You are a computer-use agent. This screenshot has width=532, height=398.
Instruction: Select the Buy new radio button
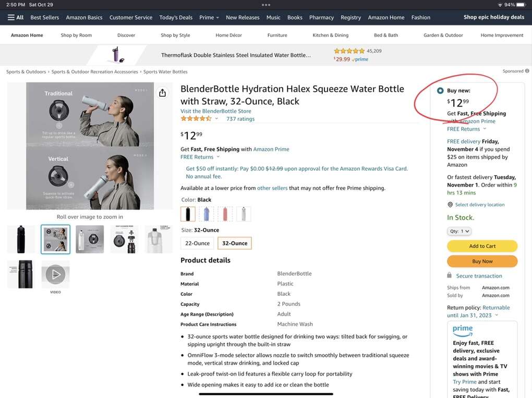coord(440,91)
